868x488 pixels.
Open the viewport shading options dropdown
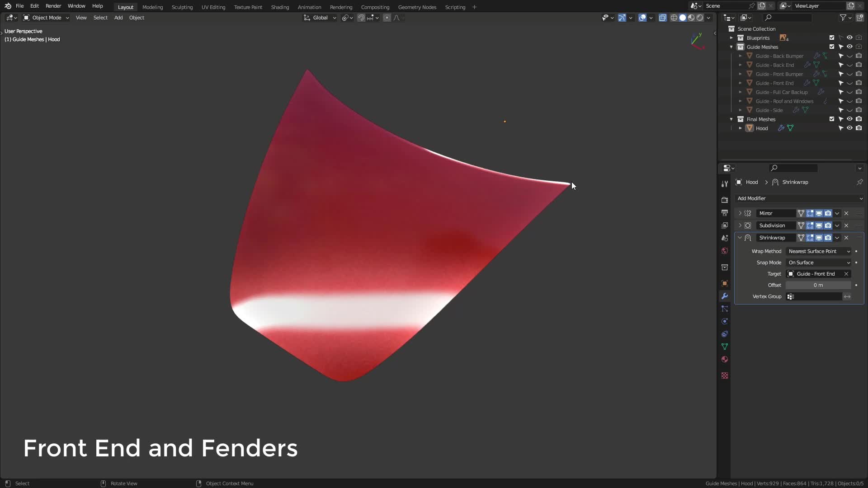click(x=709, y=18)
